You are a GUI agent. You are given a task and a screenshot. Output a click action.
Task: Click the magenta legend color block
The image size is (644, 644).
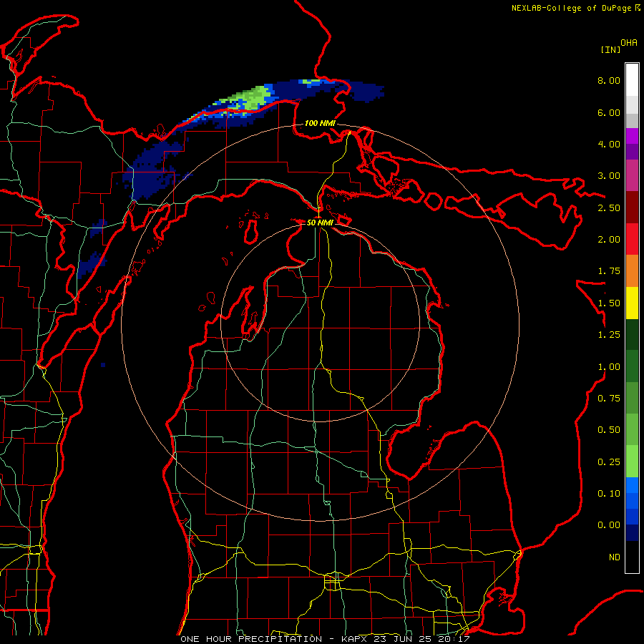tap(632, 136)
